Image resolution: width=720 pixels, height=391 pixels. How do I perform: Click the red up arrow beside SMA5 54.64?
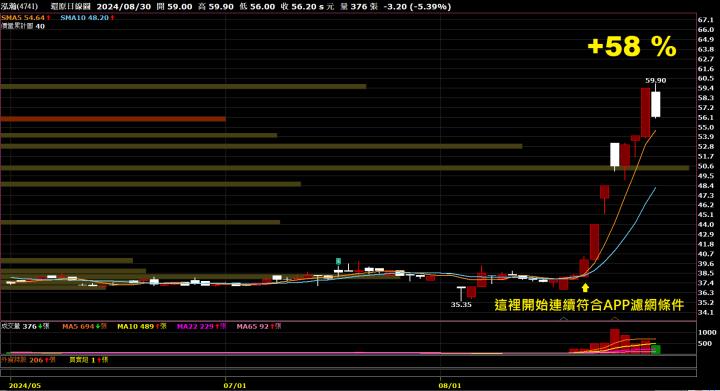[x=48, y=17]
